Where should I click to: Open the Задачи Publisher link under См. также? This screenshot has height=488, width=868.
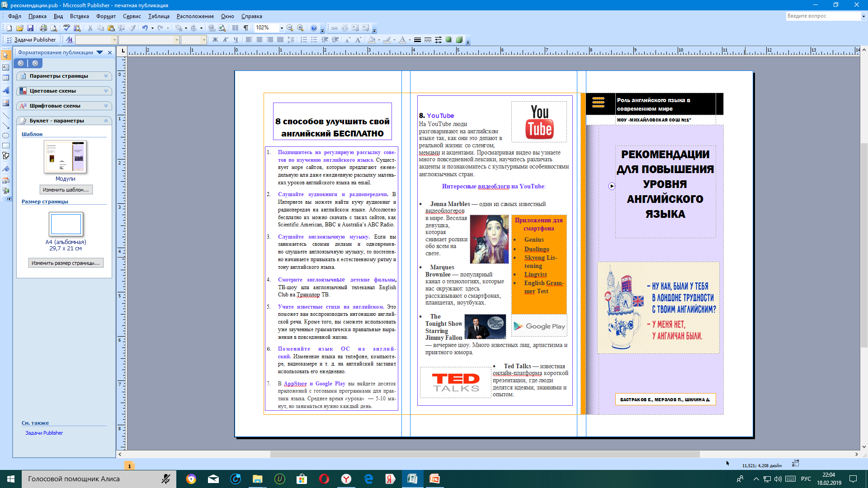tap(44, 433)
